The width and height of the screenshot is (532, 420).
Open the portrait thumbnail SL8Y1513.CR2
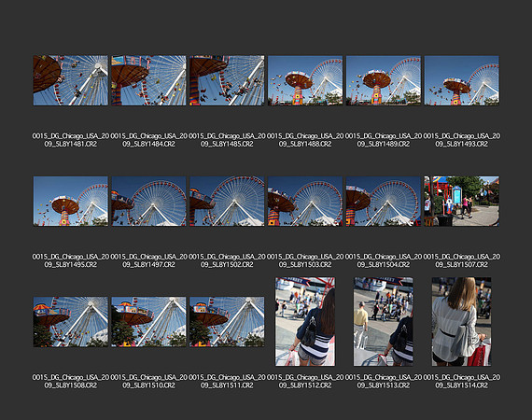(x=384, y=322)
